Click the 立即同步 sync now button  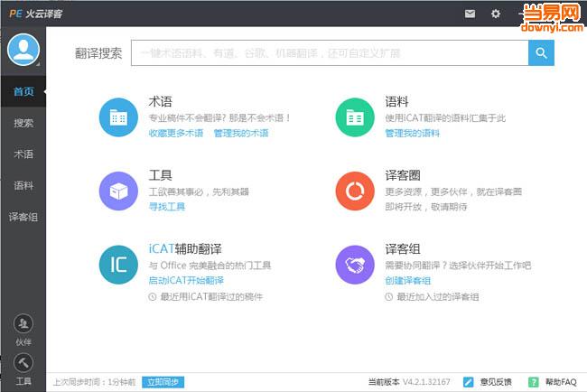(163, 382)
